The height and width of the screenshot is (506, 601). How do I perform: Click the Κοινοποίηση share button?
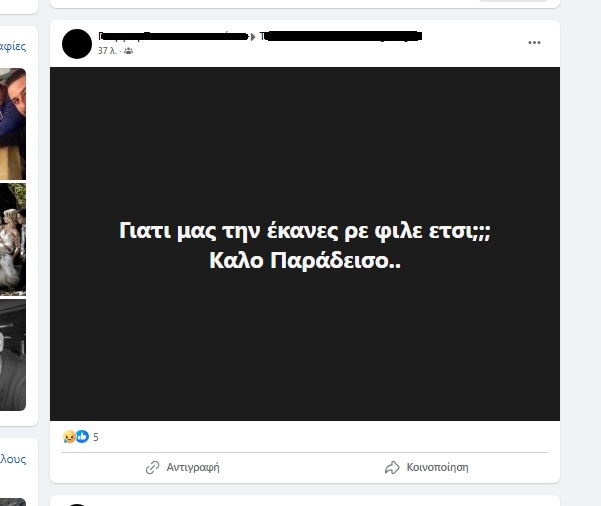coord(426,467)
